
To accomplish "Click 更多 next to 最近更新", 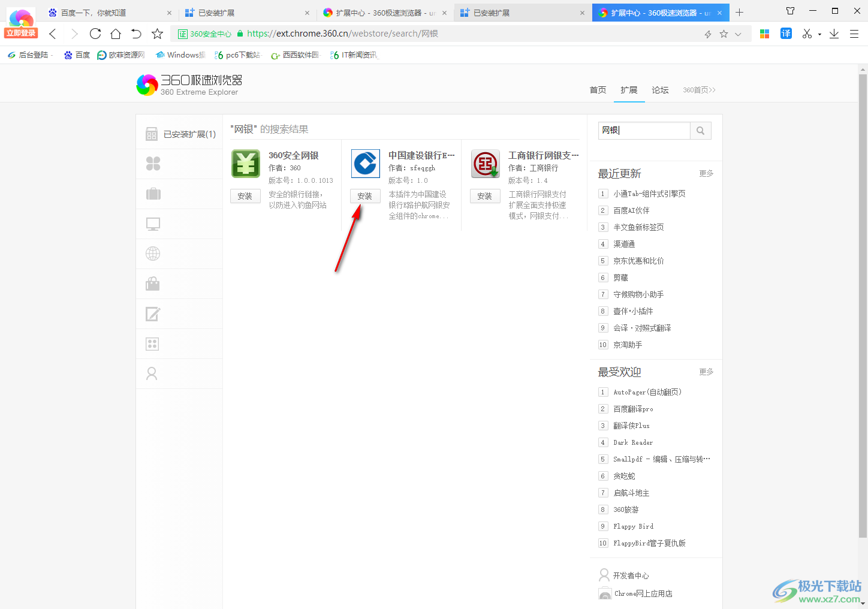I will 706,173.
